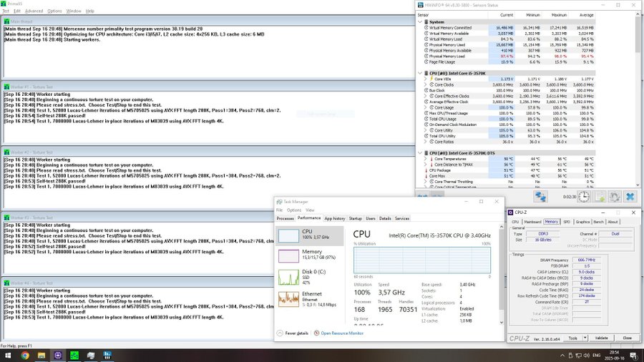644x362 pixels.
Task: Switch to Task Manager Details tab
Action: coord(385,218)
